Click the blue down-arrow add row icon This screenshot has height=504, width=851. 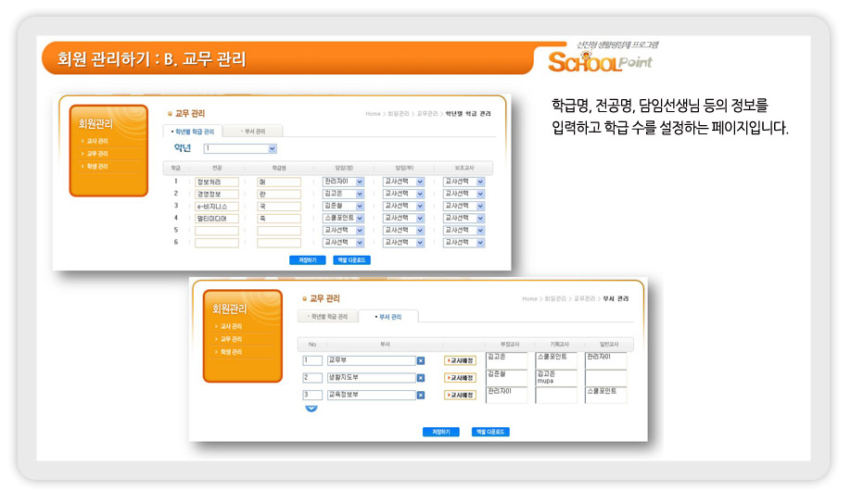(311, 409)
